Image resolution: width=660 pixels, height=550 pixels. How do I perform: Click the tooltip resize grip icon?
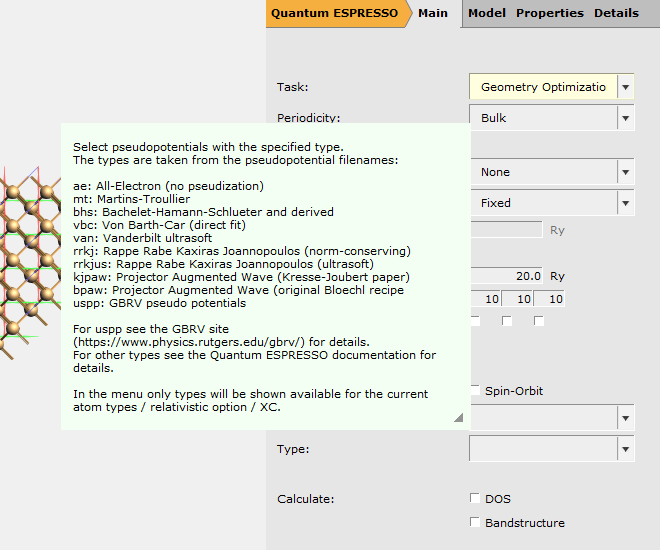coord(458,418)
